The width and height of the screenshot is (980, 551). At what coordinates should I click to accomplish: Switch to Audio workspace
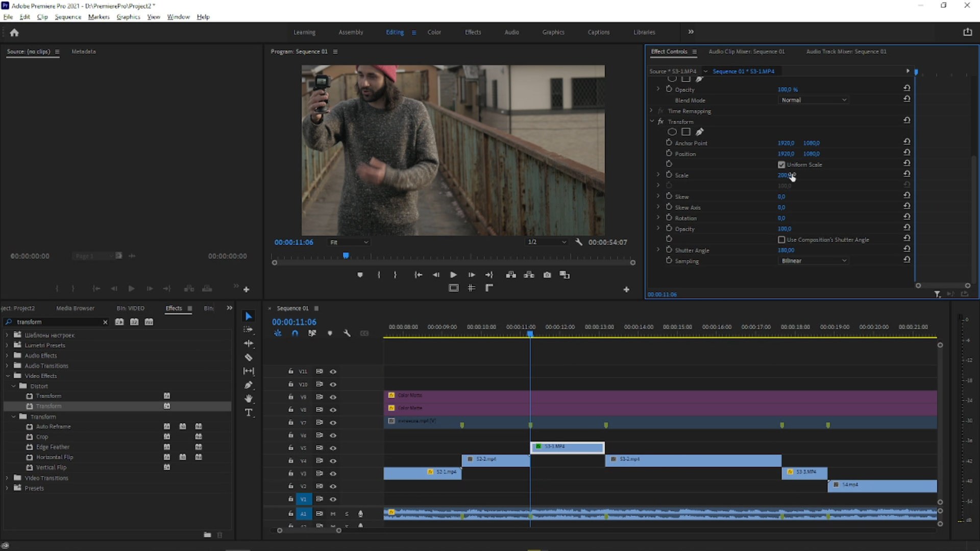coord(511,32)
